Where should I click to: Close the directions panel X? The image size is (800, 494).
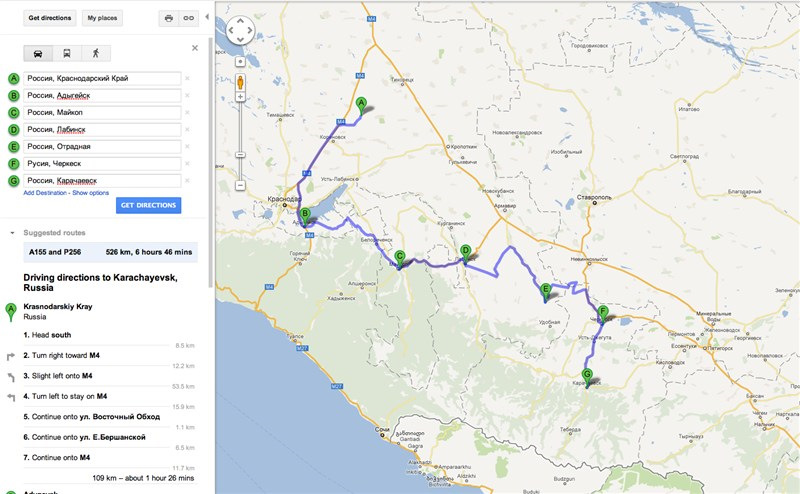(x=194, y=48)
